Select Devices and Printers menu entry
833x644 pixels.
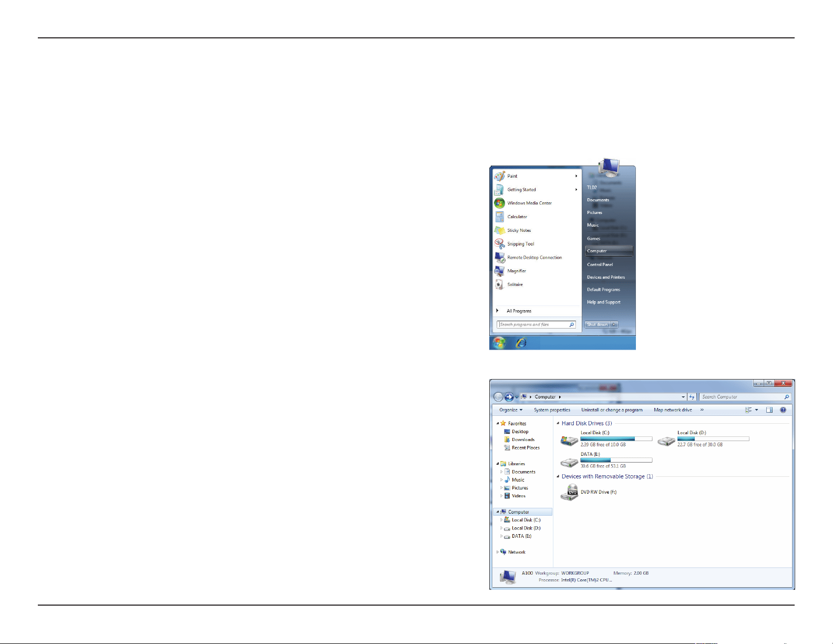point(606,277)
